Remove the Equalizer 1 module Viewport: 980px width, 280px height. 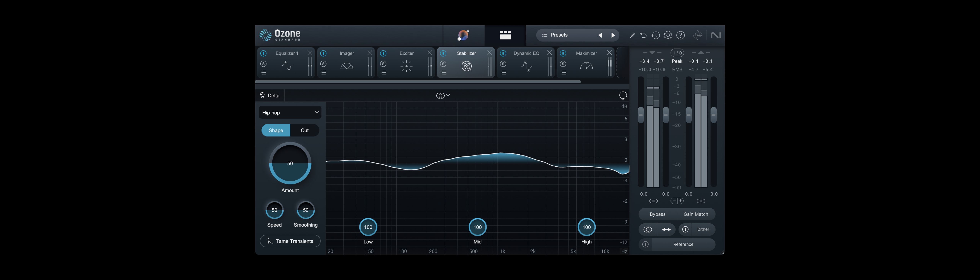point(310,53)
